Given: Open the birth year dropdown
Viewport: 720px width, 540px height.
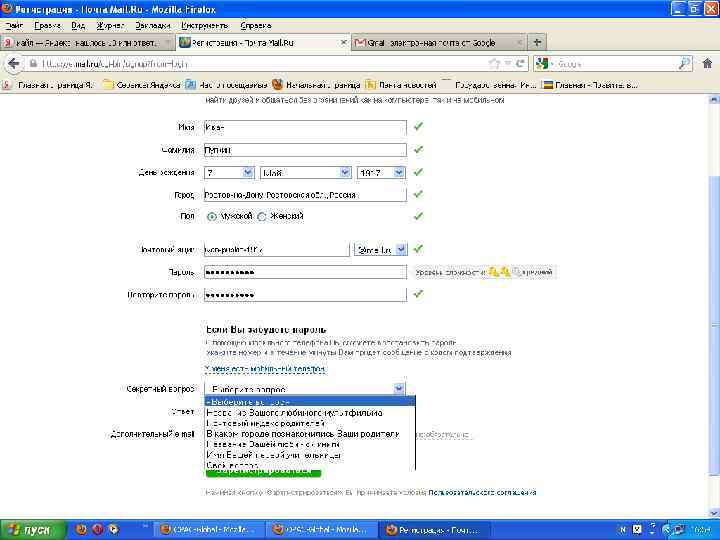Looking at the screenshot, I should [x=381, y=173].
